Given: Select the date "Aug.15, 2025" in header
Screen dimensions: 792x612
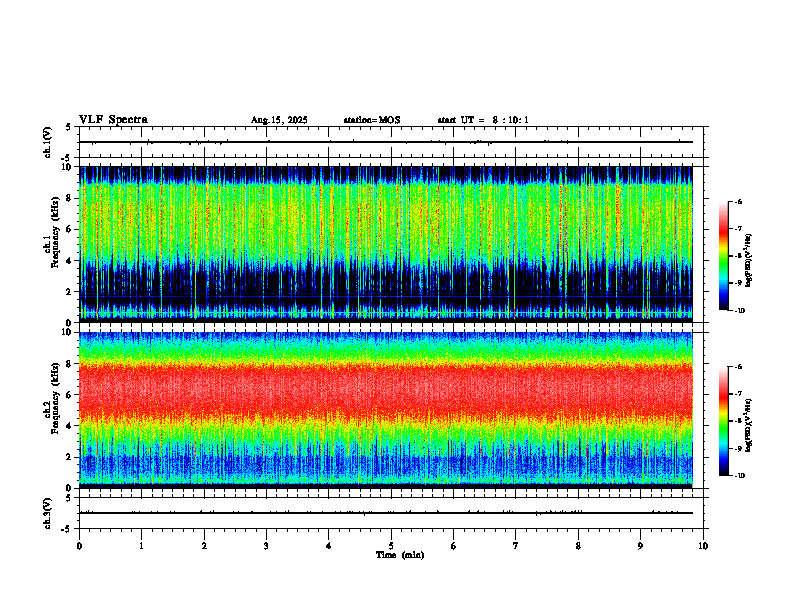Looking at the screenshot, I should (279, 120).
